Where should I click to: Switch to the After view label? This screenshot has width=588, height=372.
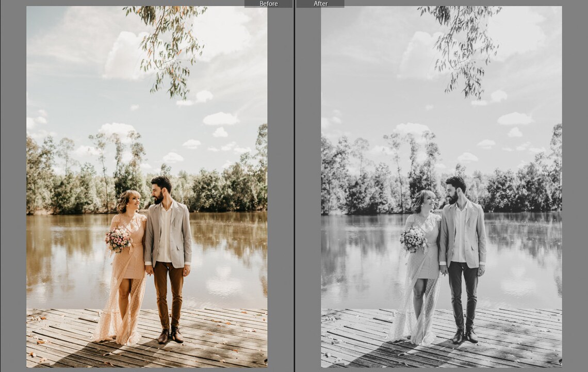point(320,4)
